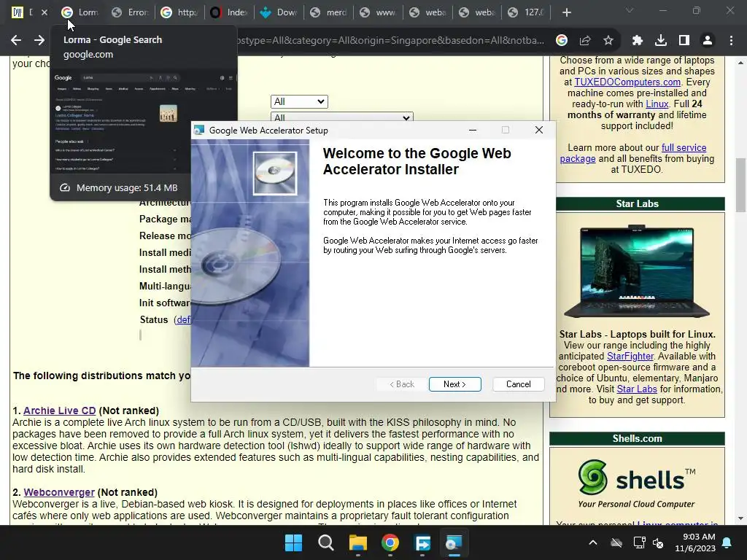The height and width of the screenshot is (560, 747).
Task: Open the Webconverger distribution link
Action: coord(59,492)
